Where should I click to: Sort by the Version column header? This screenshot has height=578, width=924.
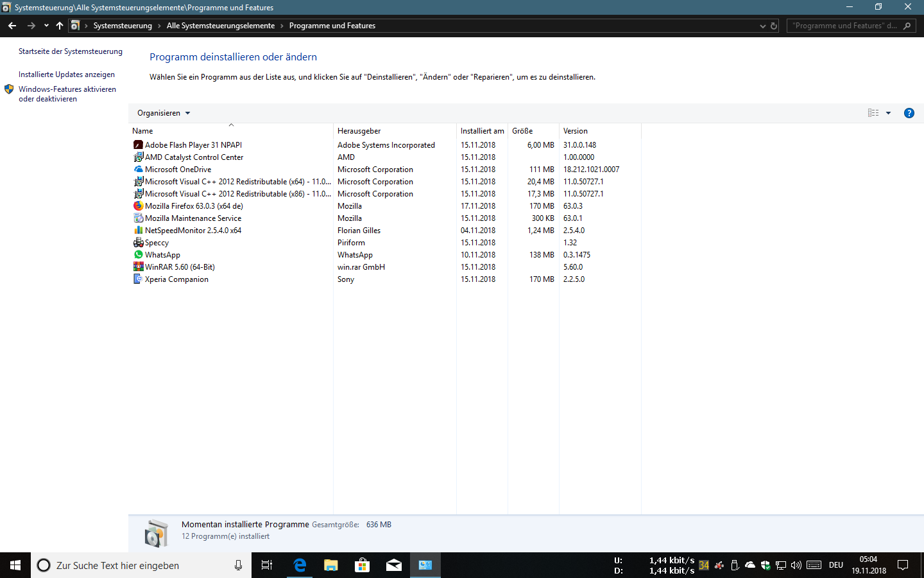point(601,131)
